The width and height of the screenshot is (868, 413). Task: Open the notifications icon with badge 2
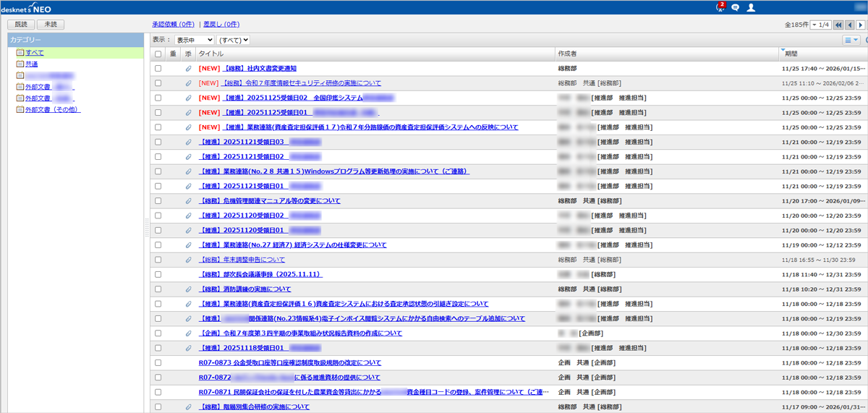point(720,7)
